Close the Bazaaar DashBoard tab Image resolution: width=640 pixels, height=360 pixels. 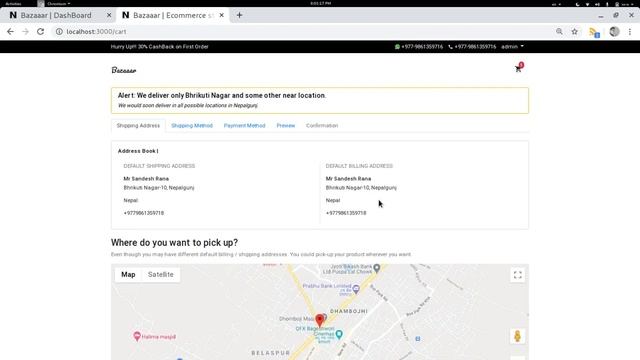pyautogui.click(x=109, y=15)
